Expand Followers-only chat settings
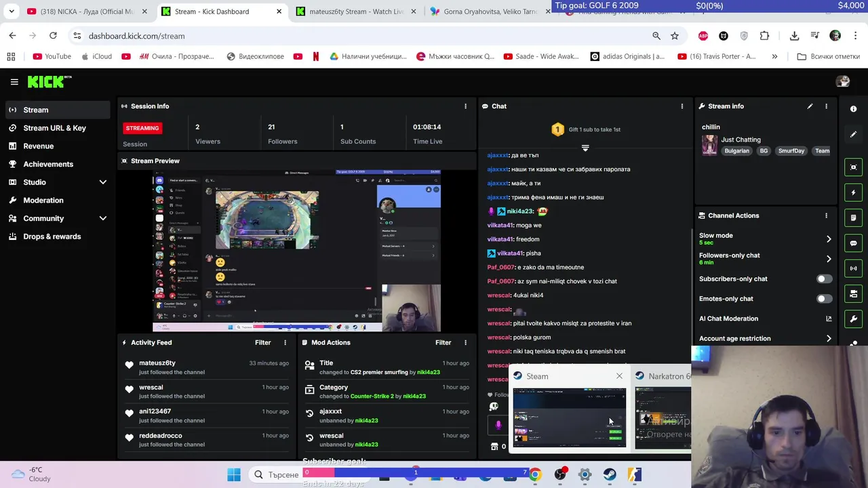Viewport: 868px width, 488px height. click(829, 259)
